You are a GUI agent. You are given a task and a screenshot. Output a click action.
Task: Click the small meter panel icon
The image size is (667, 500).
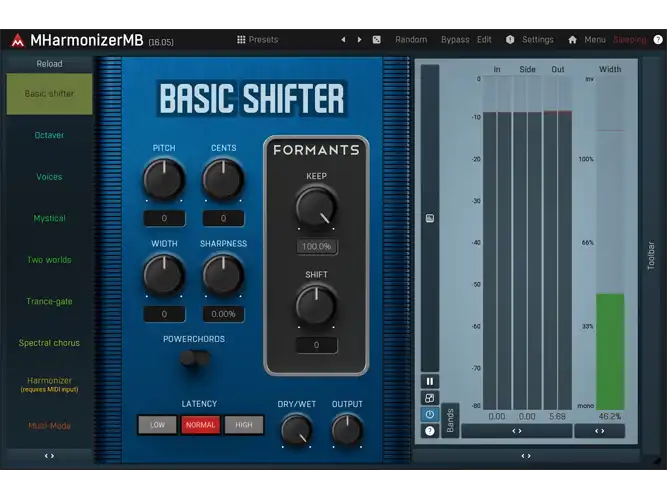point(430,218)
